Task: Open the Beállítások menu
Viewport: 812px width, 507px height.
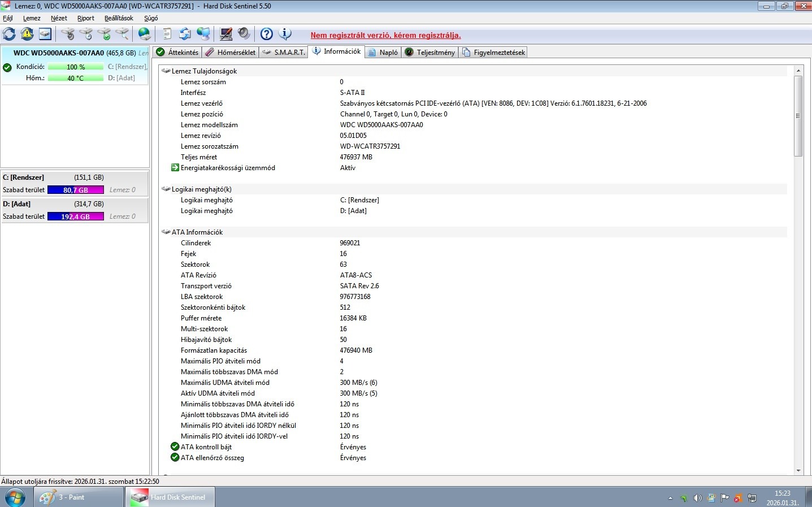Action: (x=119, y=18)
